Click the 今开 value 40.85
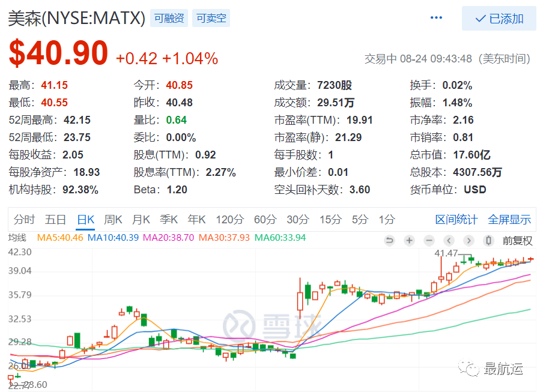This screenshot has width=540, height=392. point(180,85)
